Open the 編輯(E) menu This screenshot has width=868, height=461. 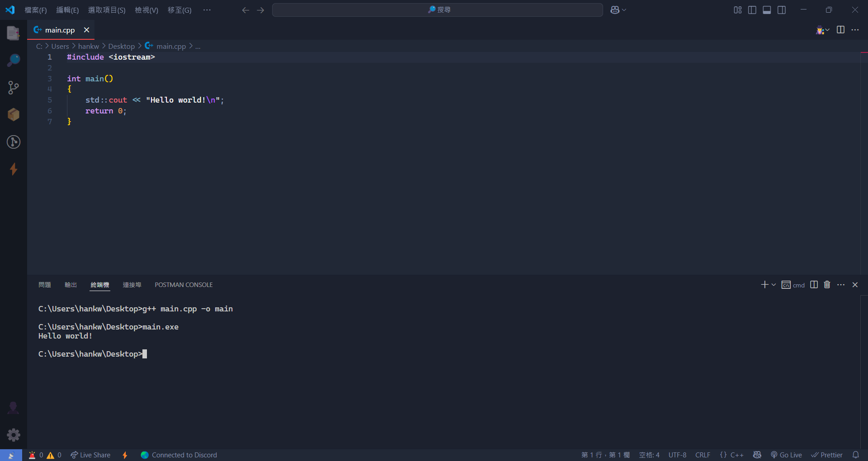coord(67,10)
